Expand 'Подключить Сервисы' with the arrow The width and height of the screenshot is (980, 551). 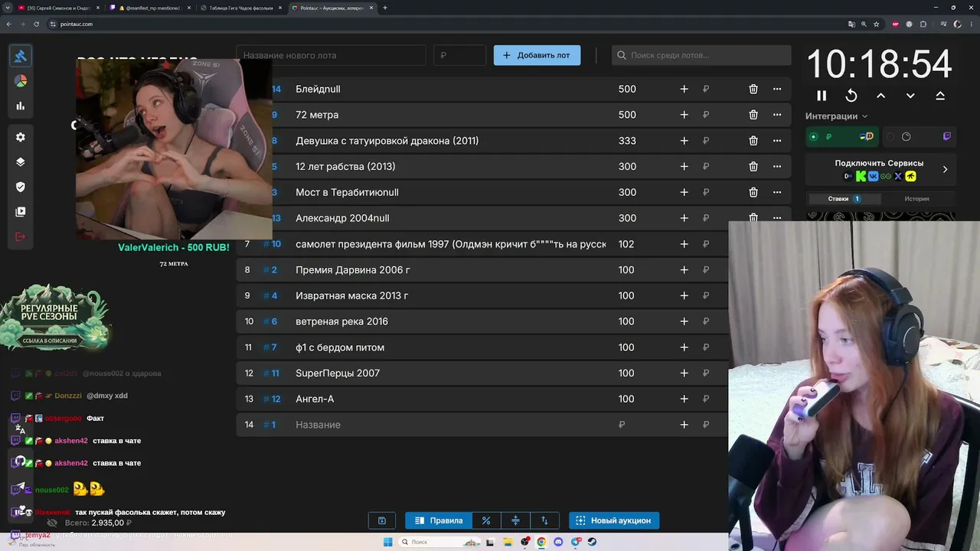(x=945, y=169)
